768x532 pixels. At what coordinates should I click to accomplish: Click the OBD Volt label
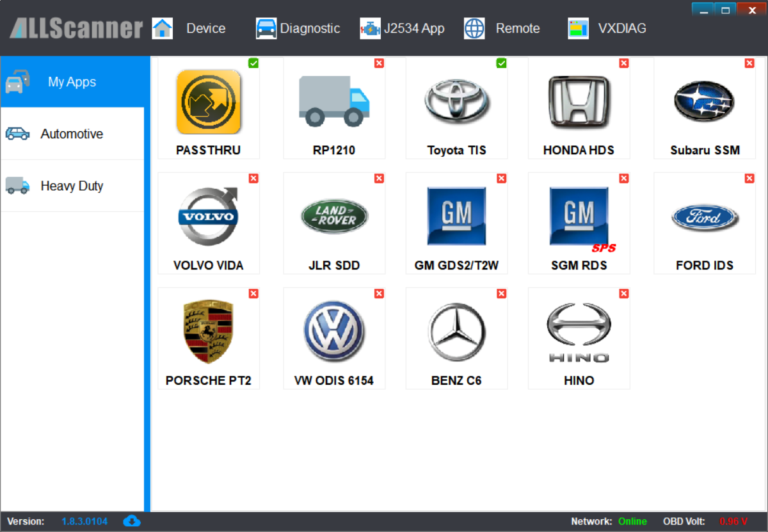[x=684, y=521]
